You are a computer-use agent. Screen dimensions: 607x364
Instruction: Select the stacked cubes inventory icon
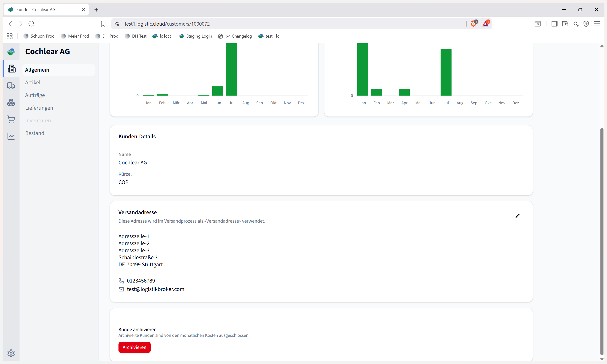click(x=11, y=102)
